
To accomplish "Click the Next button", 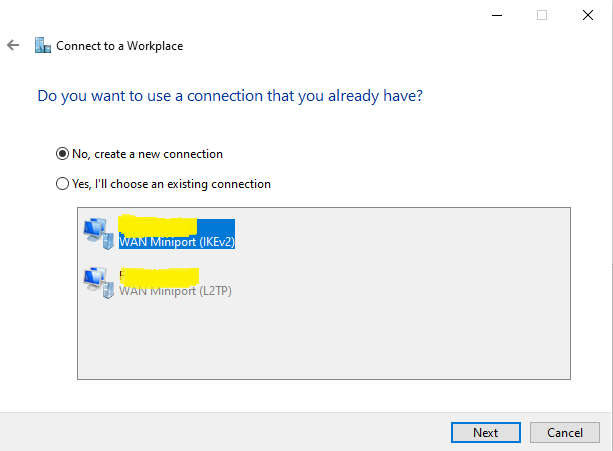I will coord(486,433).
